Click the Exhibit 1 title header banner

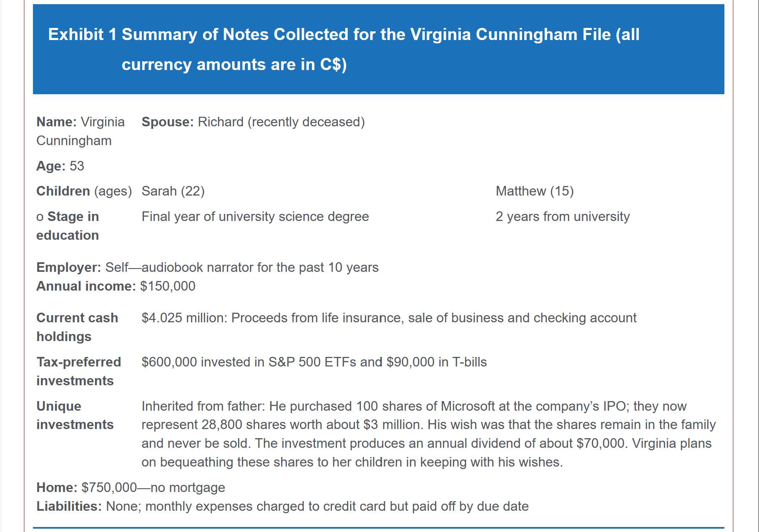pos(378,49)
